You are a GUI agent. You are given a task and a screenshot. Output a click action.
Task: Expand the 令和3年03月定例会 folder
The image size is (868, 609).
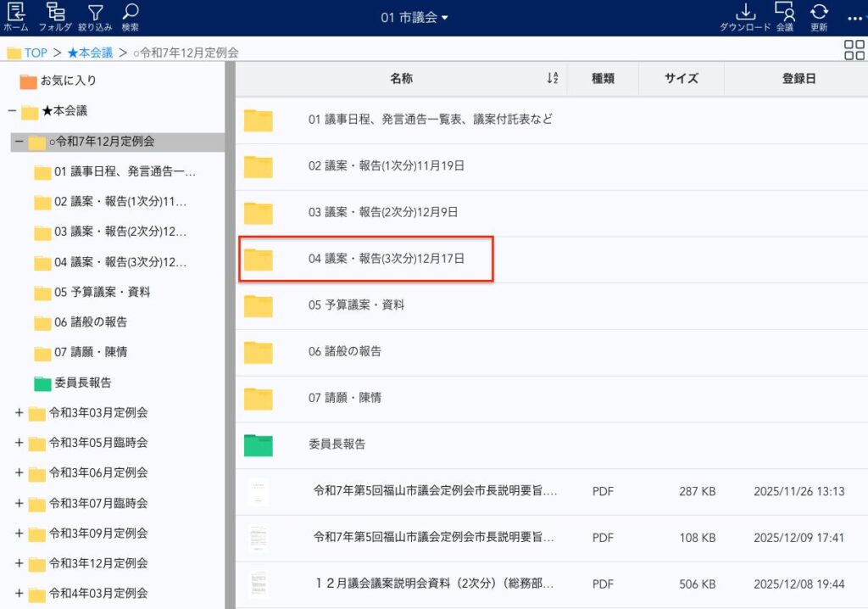pyautogui.click(x=19, y=413)
